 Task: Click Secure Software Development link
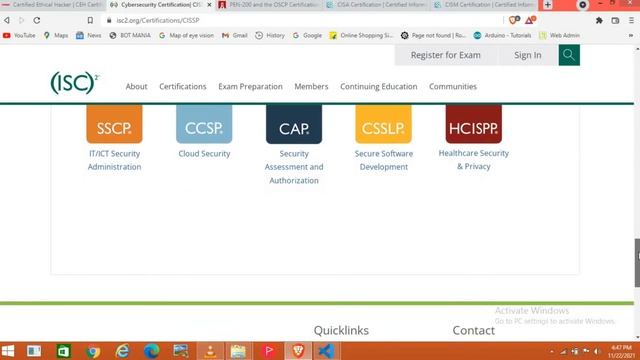click(384, 160)
